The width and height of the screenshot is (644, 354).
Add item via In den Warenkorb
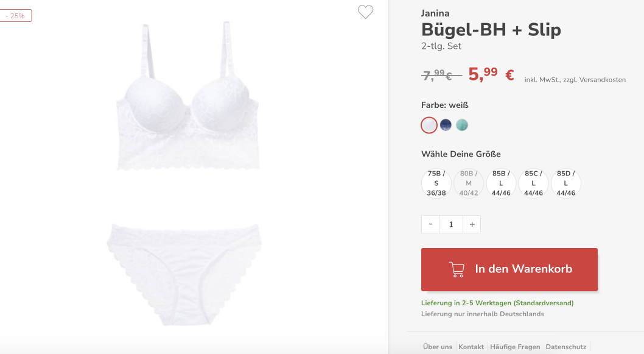[x=509, y=269]
